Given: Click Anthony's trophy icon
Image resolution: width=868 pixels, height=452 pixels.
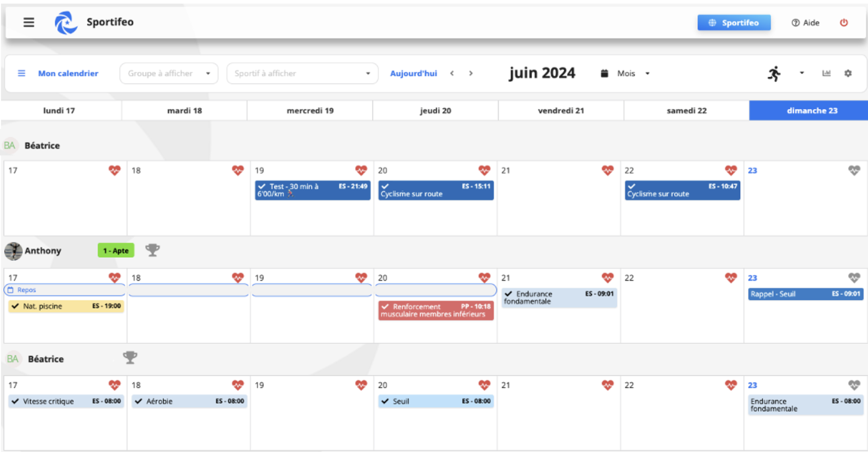Looking at the screenshot, I should tap(152, 250).
